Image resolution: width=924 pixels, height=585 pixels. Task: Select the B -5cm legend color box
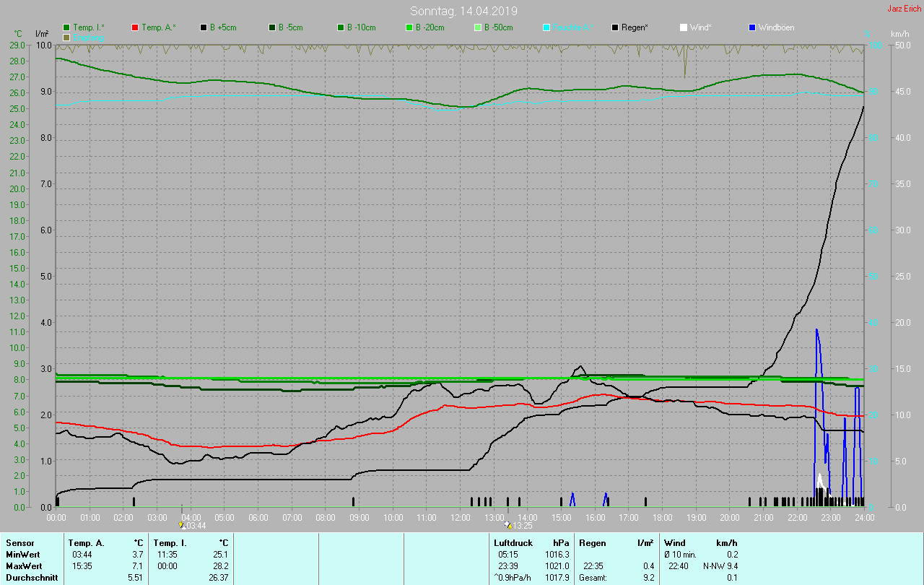(x=272, y=27)
